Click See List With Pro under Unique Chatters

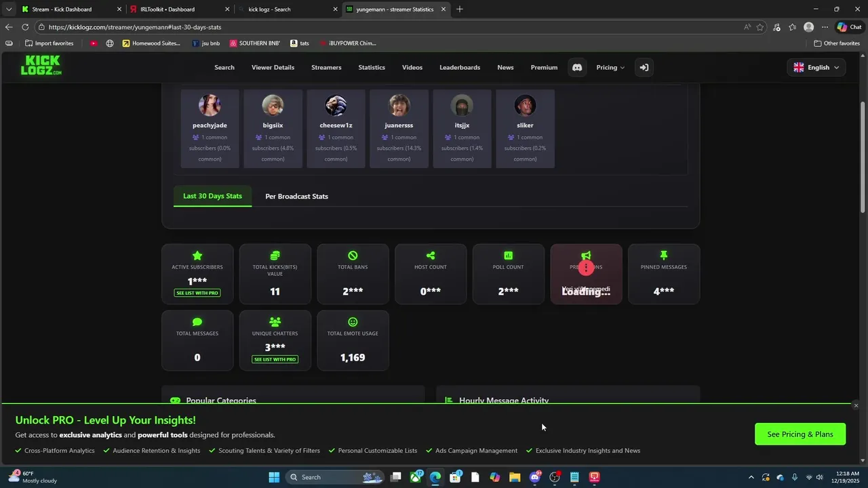pos(275,359)
